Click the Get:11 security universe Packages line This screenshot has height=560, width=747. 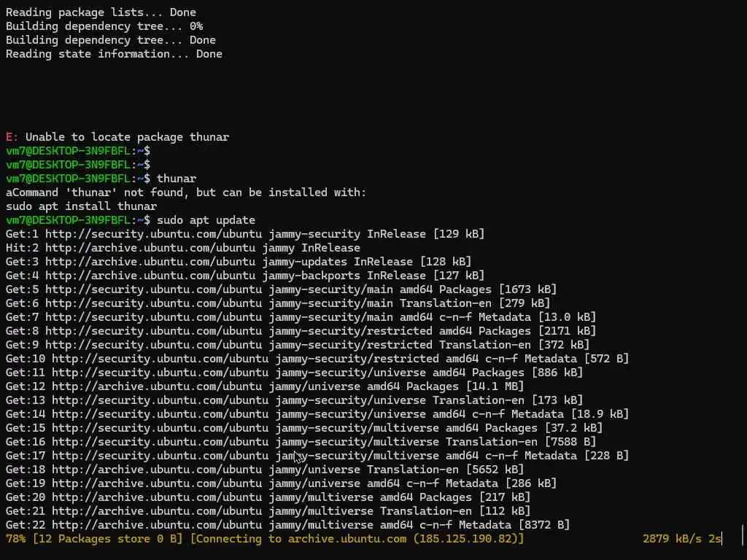pyautogui.click(x=295, y=372)
